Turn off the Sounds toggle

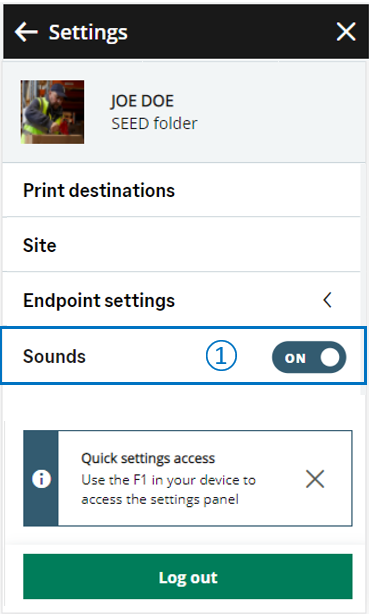pos(309,357)
